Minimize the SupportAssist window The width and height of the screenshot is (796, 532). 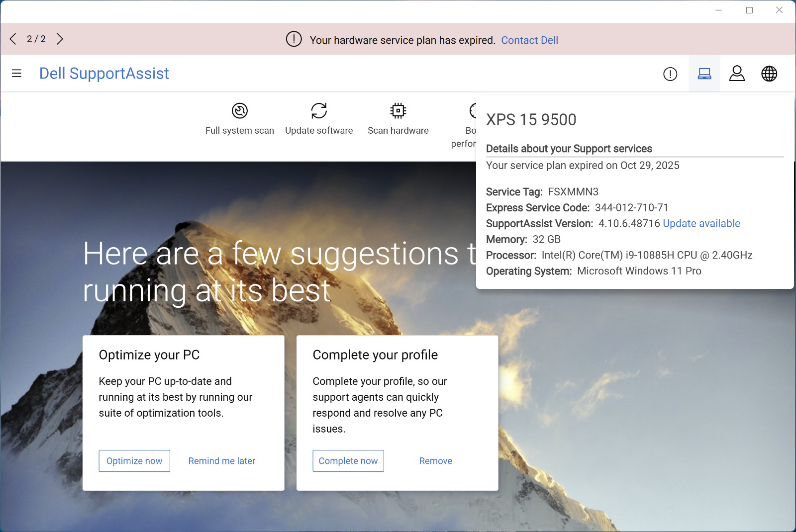[x=718, y=10]
